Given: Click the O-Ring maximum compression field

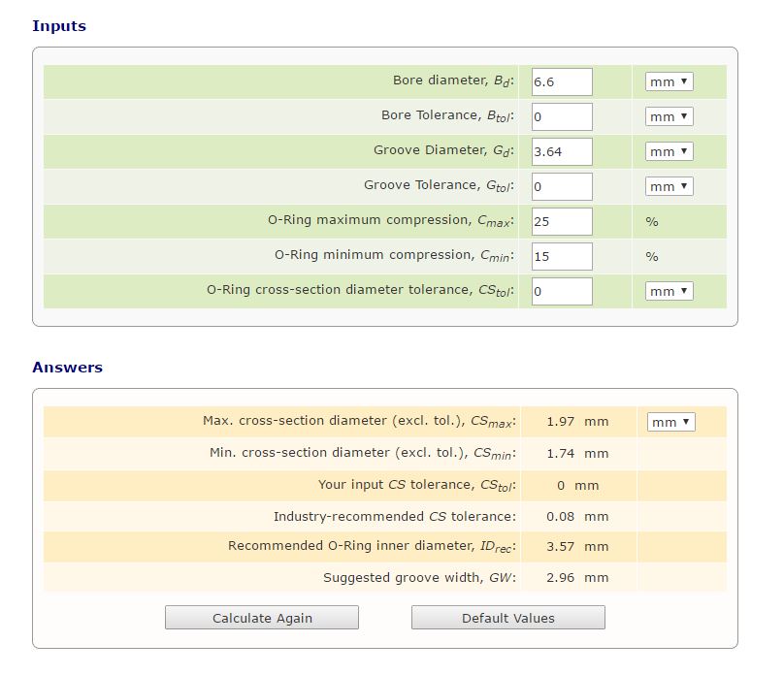Looking at the screenshot, I should coord(562,222).
